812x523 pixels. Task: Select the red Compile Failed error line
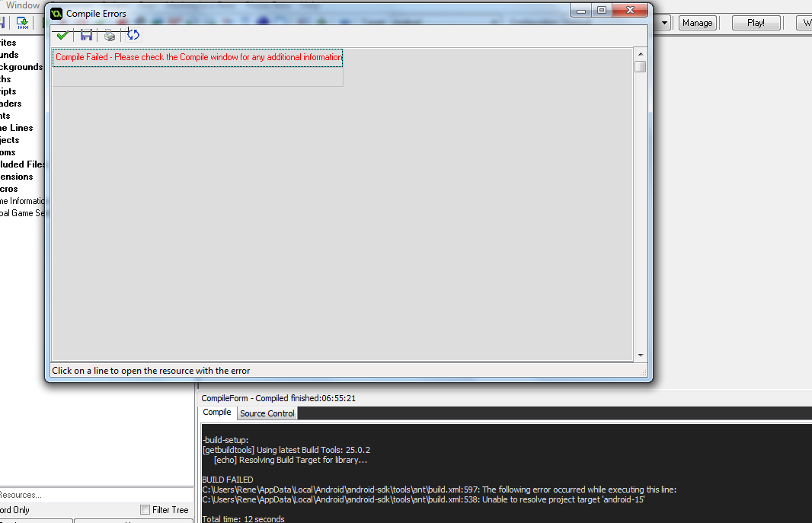tap(198, 57)
